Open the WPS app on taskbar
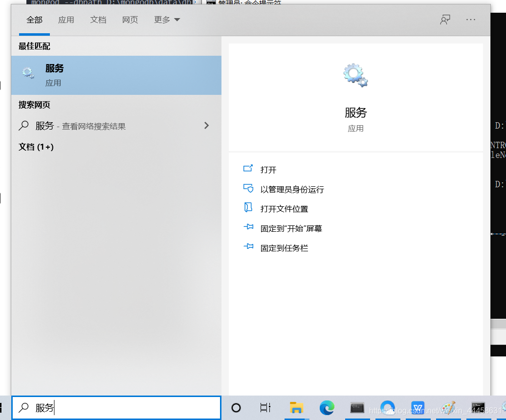Image resolution: width=506 pixels, height=420 pixels. coord(418,408)
